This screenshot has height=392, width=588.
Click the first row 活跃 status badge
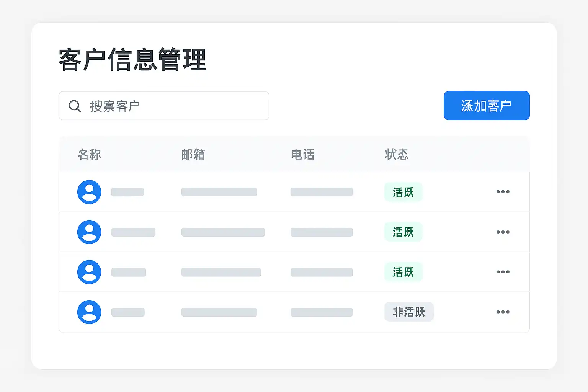click(403, 192)
